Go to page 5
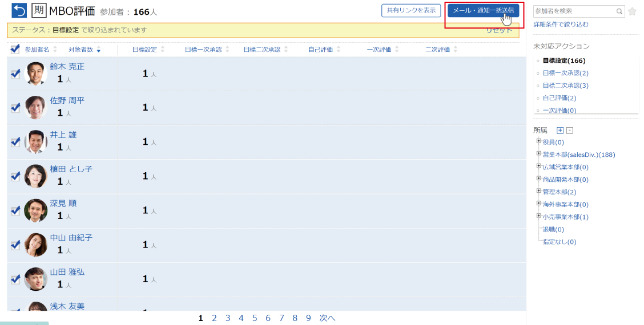Image resolution: width=644 pixels, height=325 pixels. click(255, 318)
